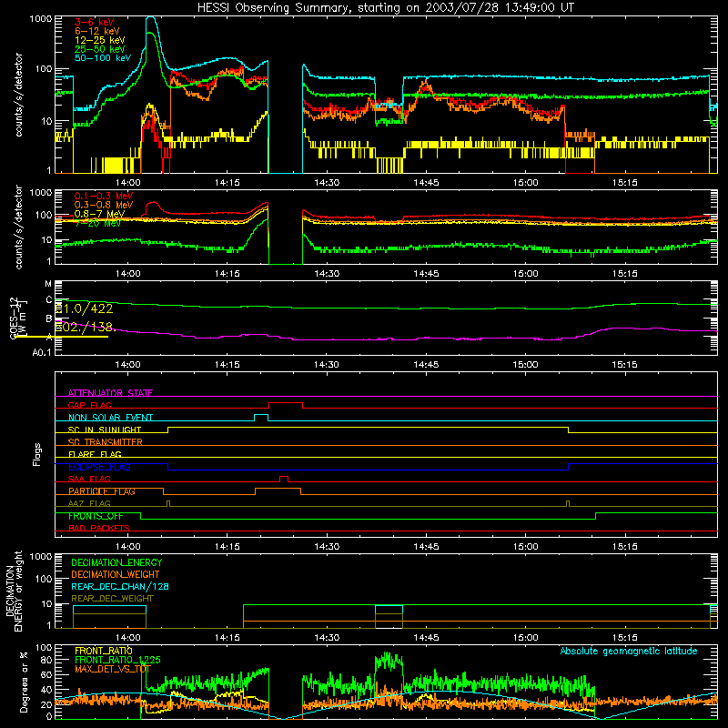Image resolution: width=728 pixels, height=728 pixels.
Task: Select the M class tick label on the GOES axis
Action: click(48, 284)
